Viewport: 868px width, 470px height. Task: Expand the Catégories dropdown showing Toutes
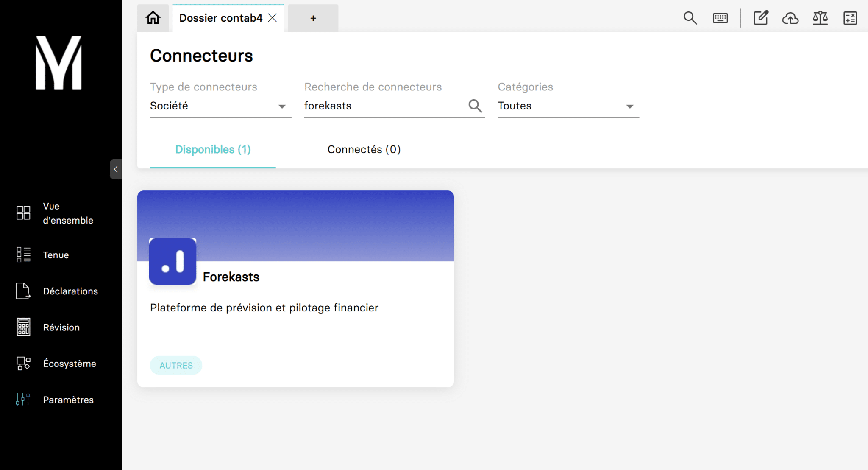568,106
